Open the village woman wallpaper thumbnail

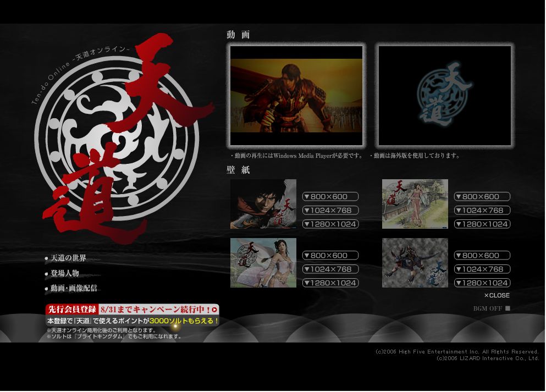coord(415,204)
